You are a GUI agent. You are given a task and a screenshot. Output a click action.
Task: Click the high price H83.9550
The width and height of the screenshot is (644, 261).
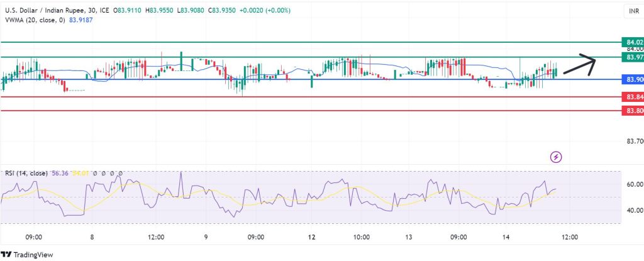pos(159,10)
